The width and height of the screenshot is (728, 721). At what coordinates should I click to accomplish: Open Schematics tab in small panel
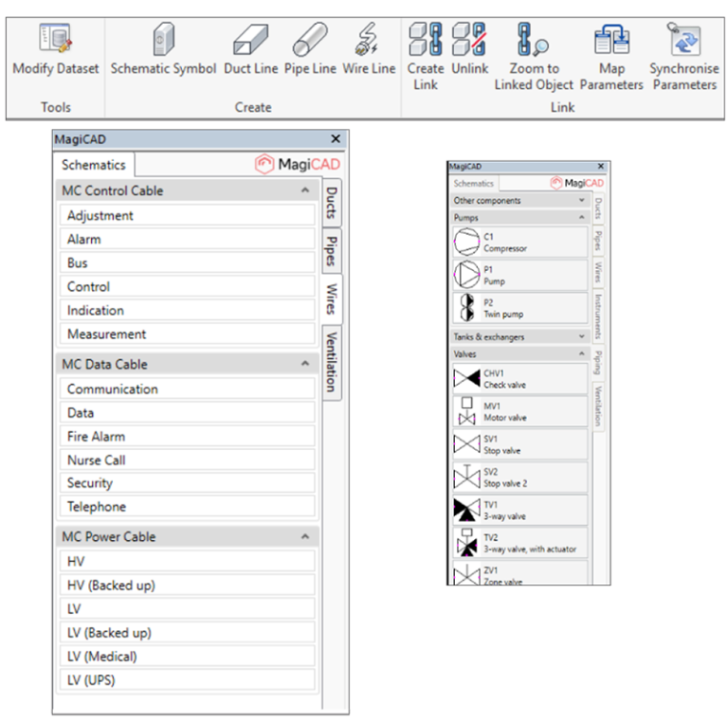[474, 183]
